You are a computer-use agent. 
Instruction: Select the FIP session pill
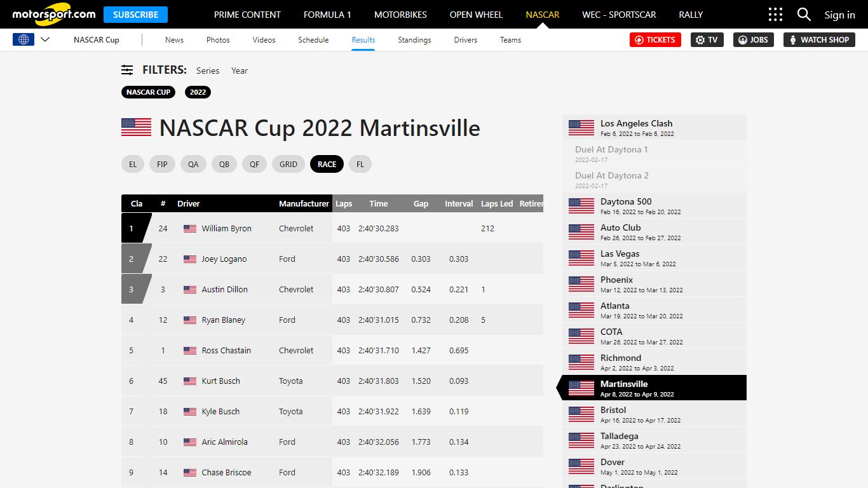pos(162,164)
